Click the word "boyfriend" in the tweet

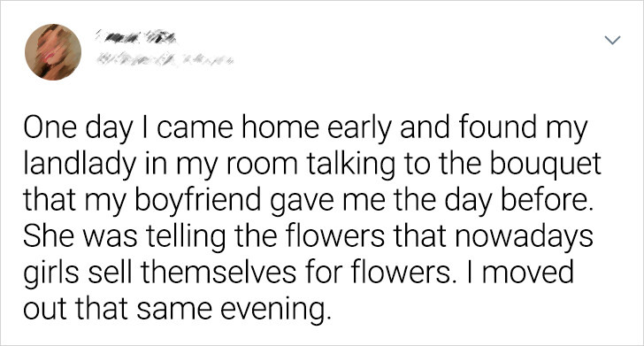[196, 199]
